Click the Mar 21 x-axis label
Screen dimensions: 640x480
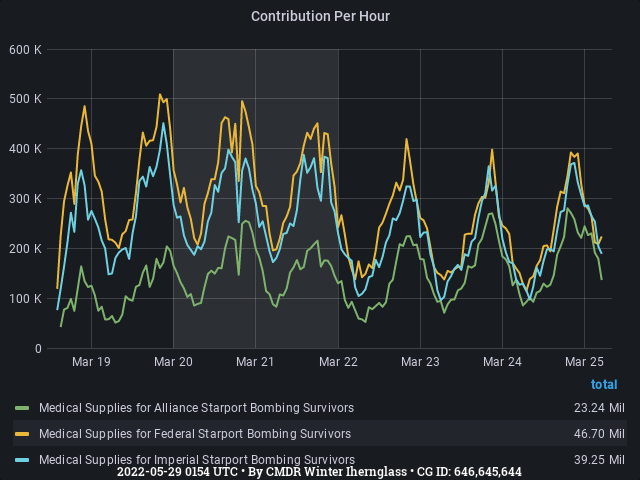[x=255, y=362]
